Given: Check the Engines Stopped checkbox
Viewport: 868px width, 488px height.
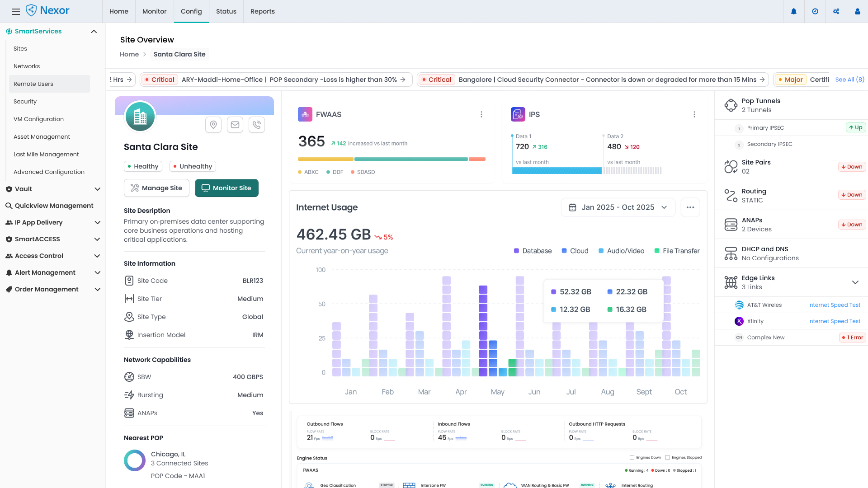Looking at the screenshot, I should 667,457.
